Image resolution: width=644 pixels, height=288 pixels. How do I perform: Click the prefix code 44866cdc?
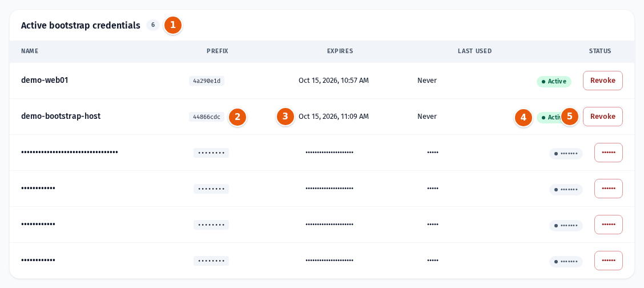pos(207,117)
